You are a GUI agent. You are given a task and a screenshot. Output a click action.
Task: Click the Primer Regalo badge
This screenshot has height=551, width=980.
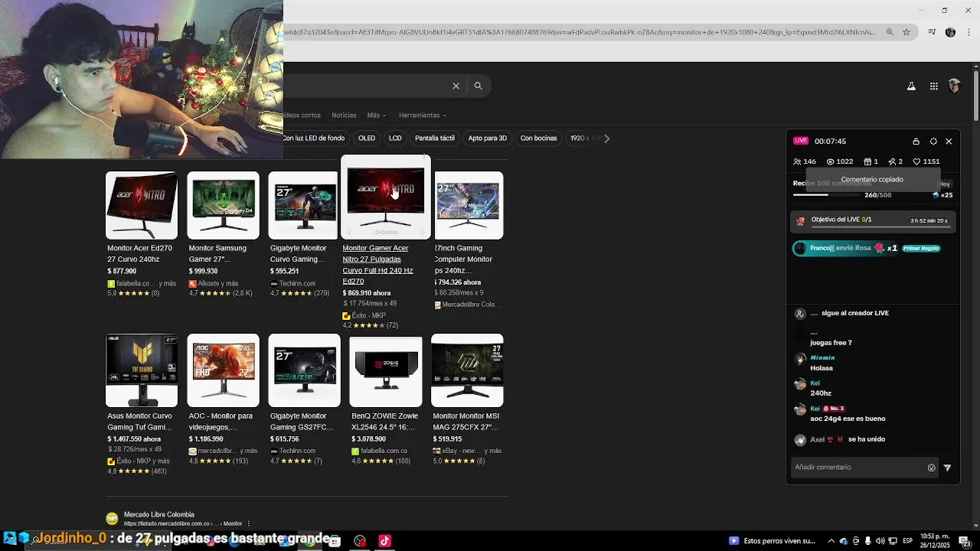coord(921,249)
